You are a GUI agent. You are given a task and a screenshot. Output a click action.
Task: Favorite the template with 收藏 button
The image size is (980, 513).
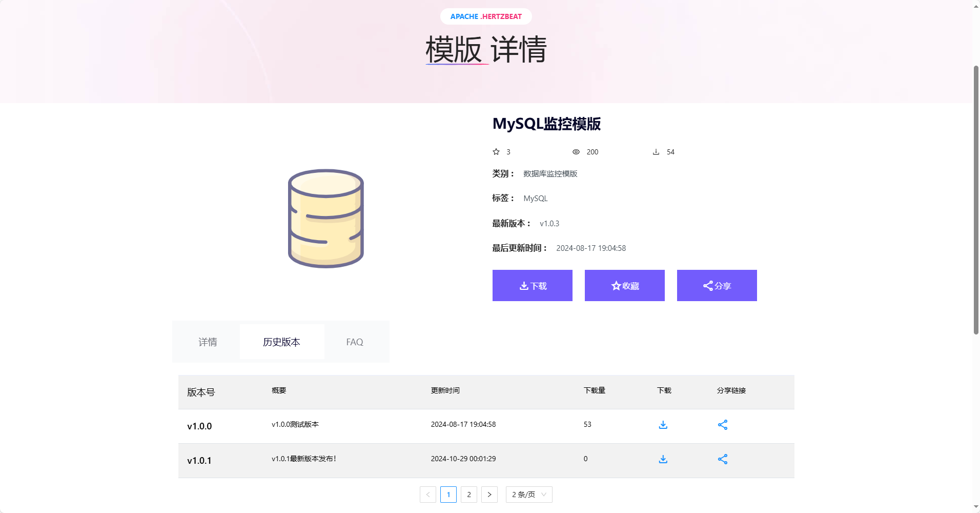(x=624, y=286)
